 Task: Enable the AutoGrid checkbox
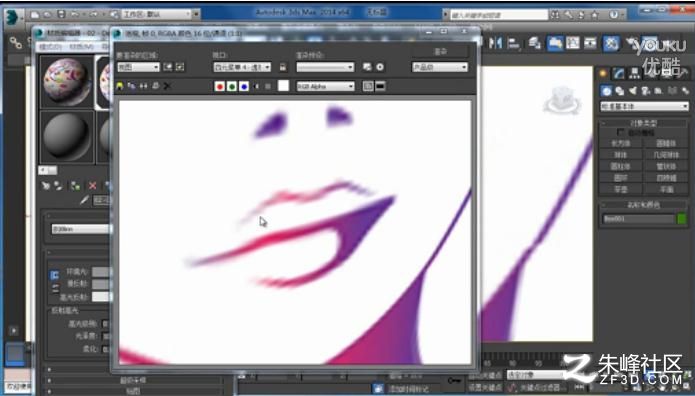click(x=621, y=132)
